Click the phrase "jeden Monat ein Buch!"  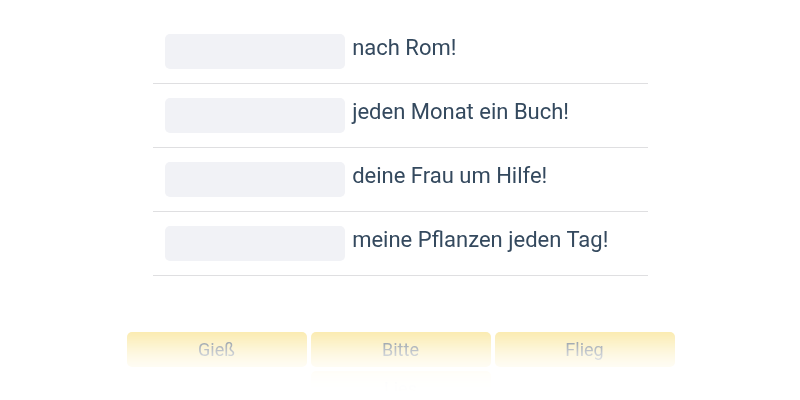460,112
